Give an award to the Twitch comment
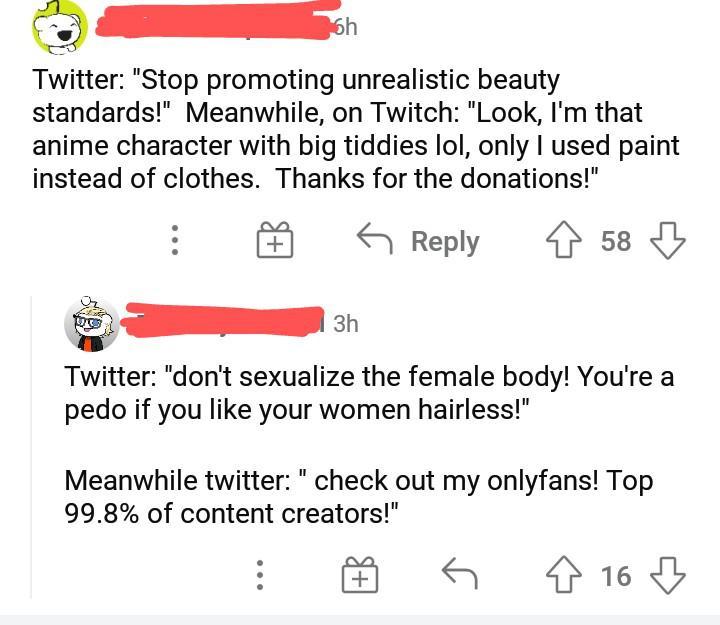 [x=272, y=241]
